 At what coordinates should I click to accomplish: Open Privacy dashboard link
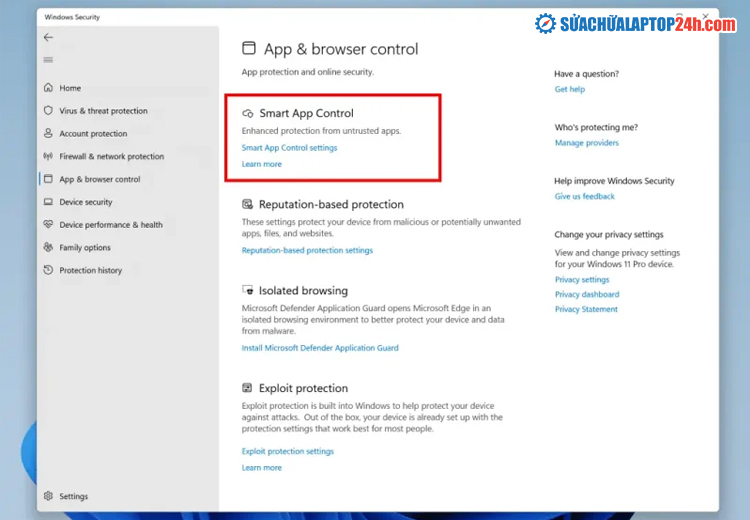click(587, 295)
